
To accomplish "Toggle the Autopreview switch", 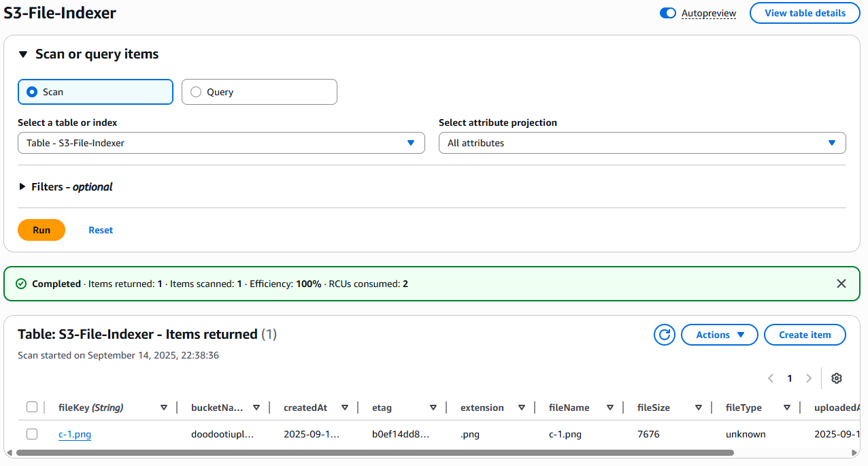I will pyautogui.click(x=667, y=13).
